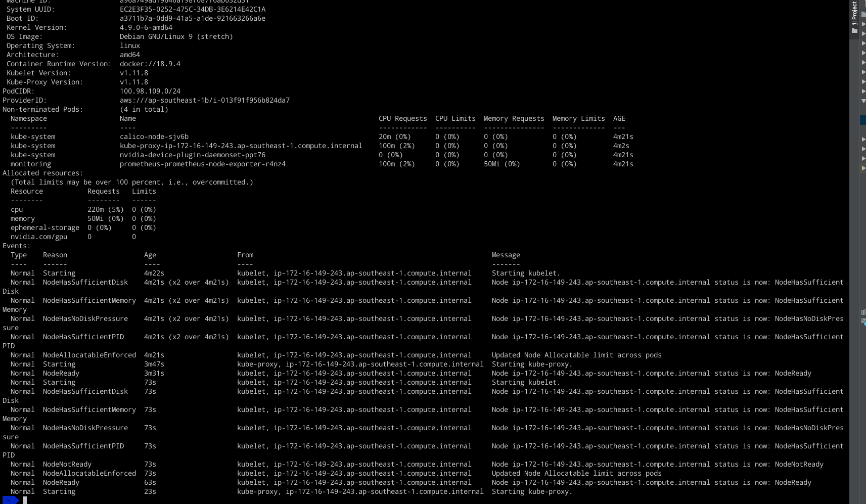Click the 3m31s NodeReady event age
Viewport: 866px width, 504px height.
[x=154, y=373]
